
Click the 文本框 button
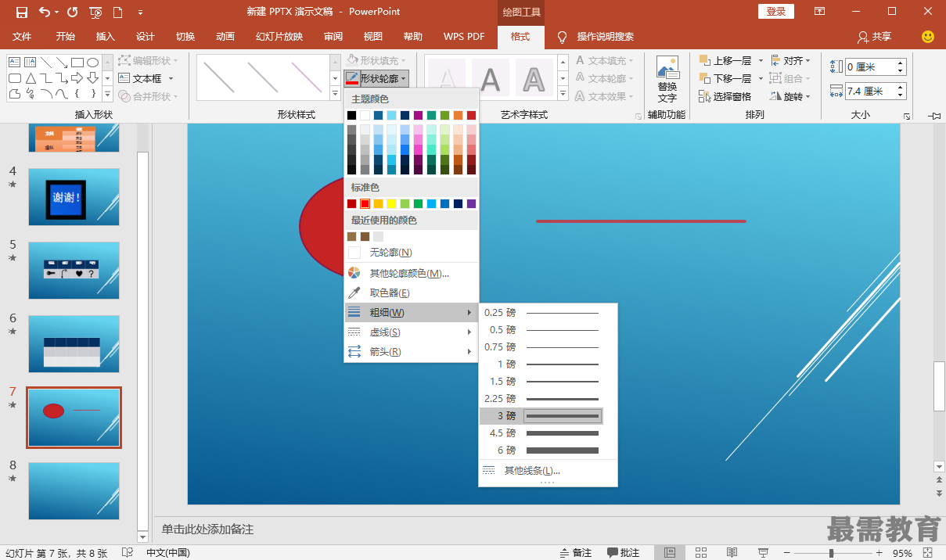click(x=146, y=78)
